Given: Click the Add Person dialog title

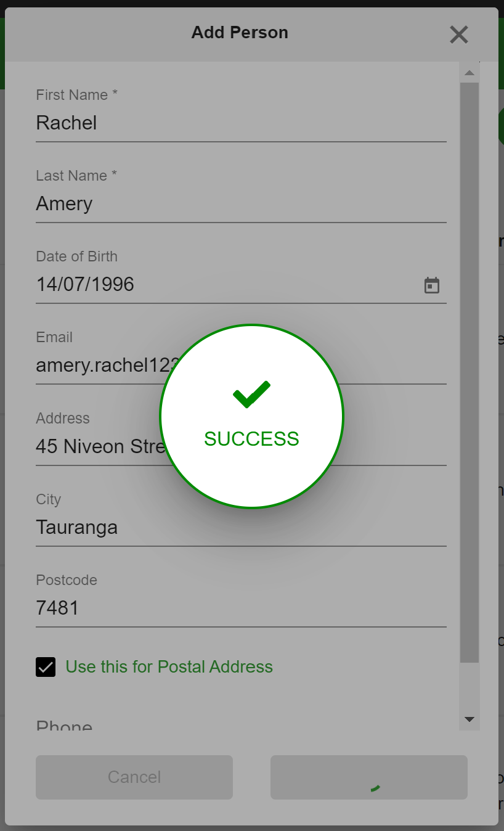Looking at the screenshot, I should pyautogui.click(x=240, y=33).
